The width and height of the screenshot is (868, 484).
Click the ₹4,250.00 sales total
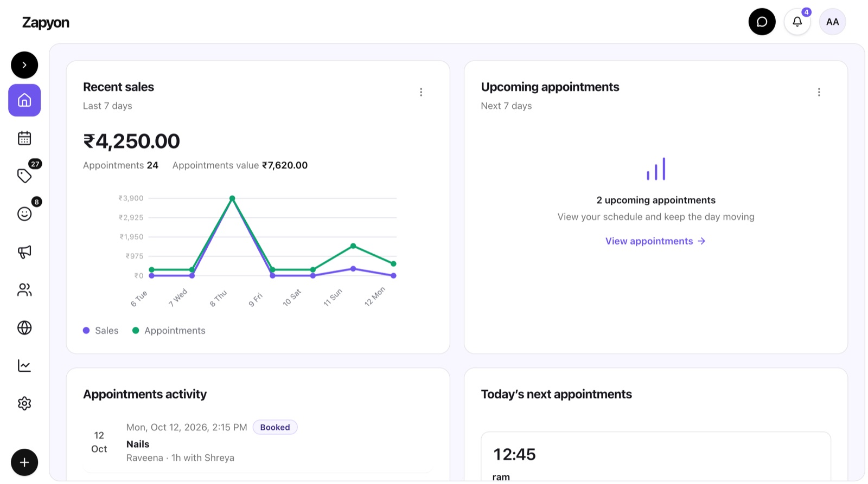[131, 141]
